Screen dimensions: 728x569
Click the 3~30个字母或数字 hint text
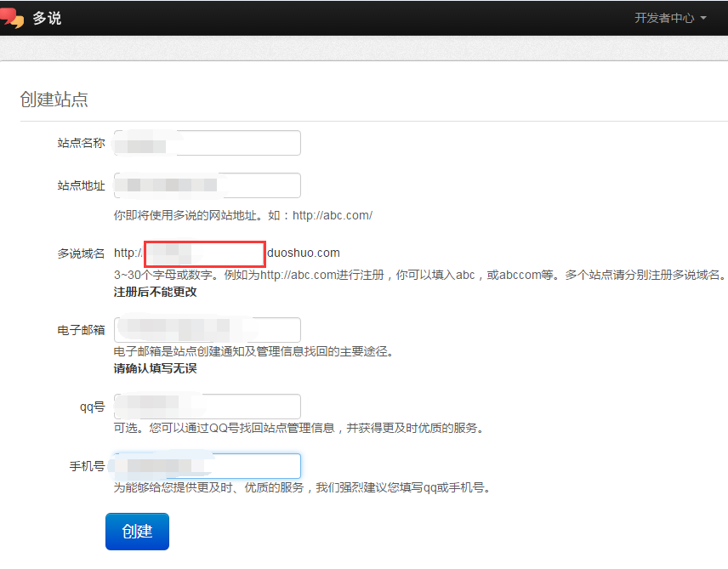(421, 275)
